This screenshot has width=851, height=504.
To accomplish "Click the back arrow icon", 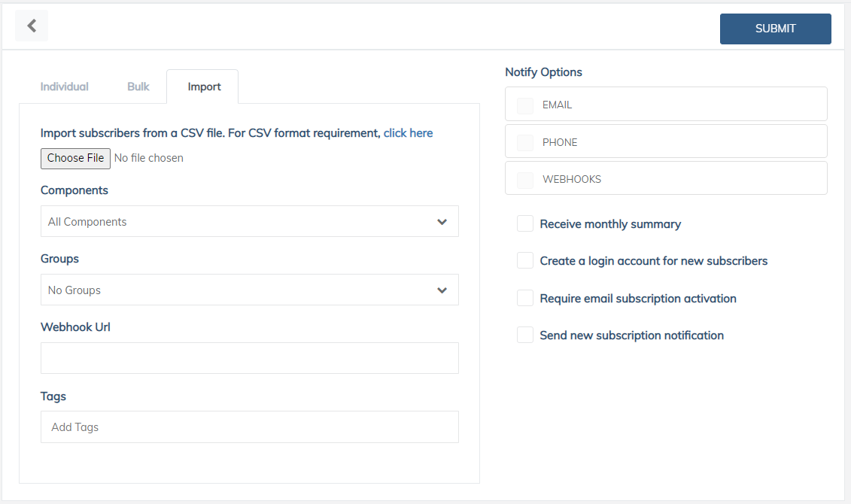I will (32, 26).
